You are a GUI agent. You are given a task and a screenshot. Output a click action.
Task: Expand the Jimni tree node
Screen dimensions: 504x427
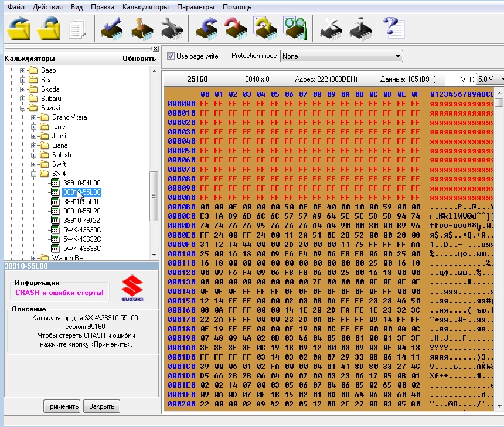pos(33,136)
